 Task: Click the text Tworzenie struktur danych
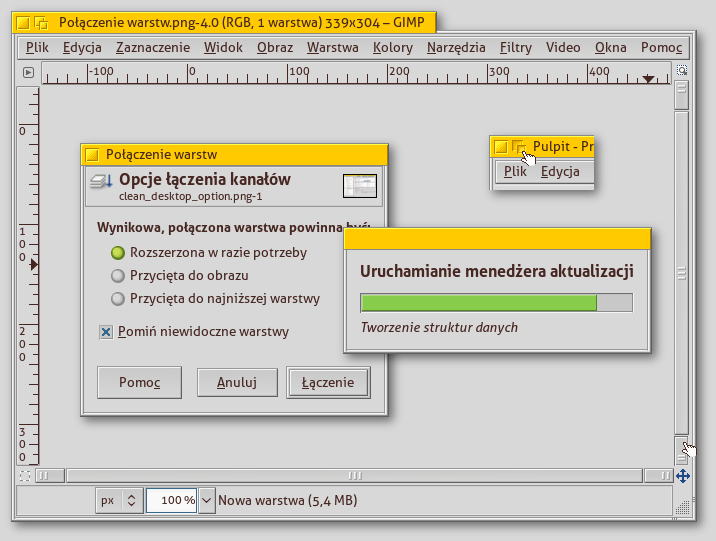439,328
